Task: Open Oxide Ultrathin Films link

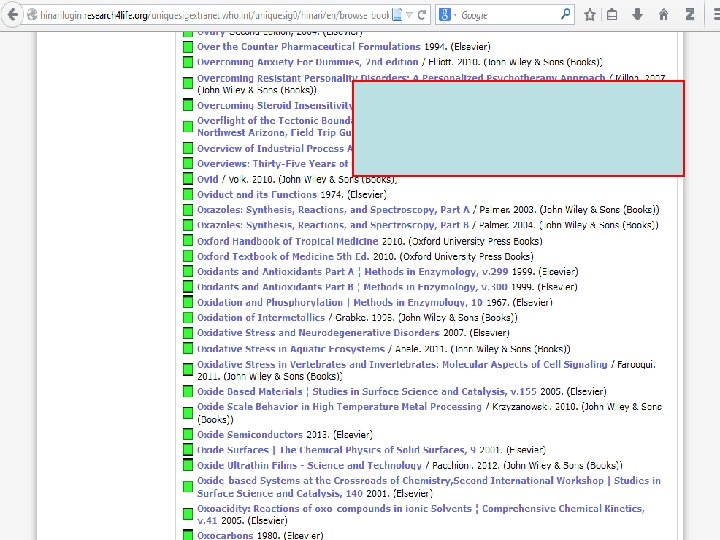Action: coord(309,465)
